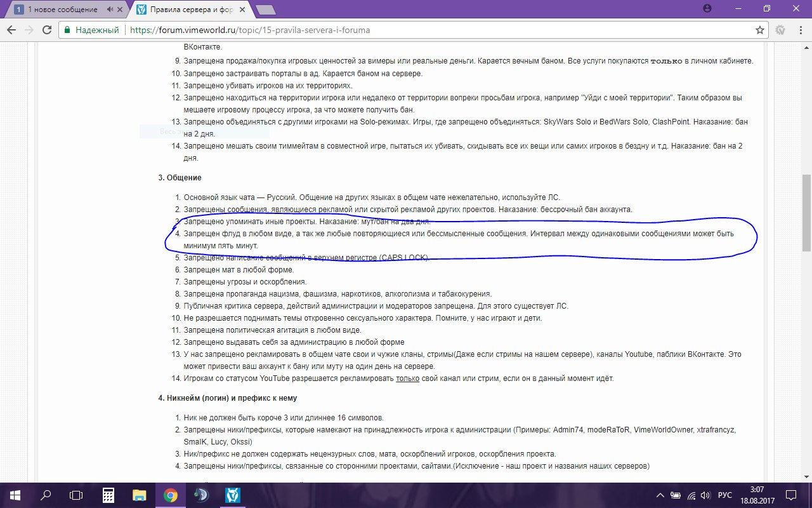
Task: Launch Calculator from the taskbar
Action: (108, 495)
